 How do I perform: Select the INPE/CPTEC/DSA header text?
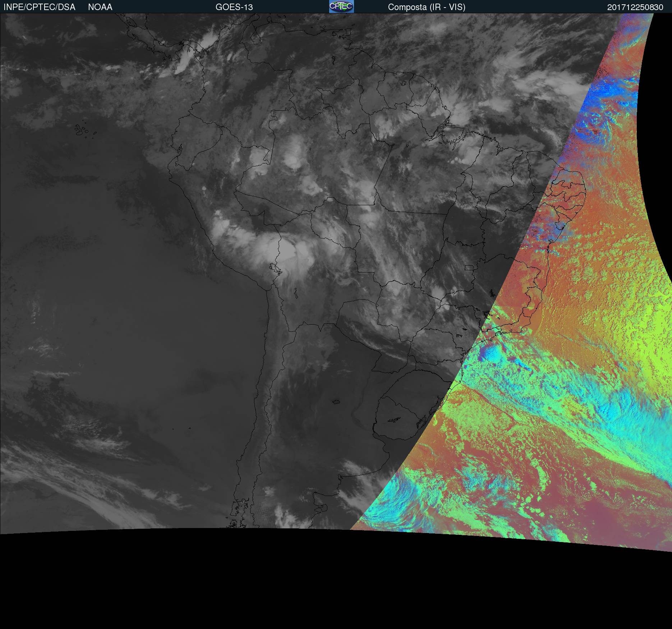[40, 7]
